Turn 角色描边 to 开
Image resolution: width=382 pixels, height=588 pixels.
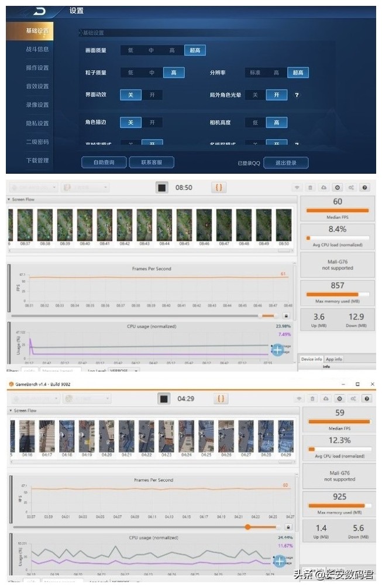point(152,122)
